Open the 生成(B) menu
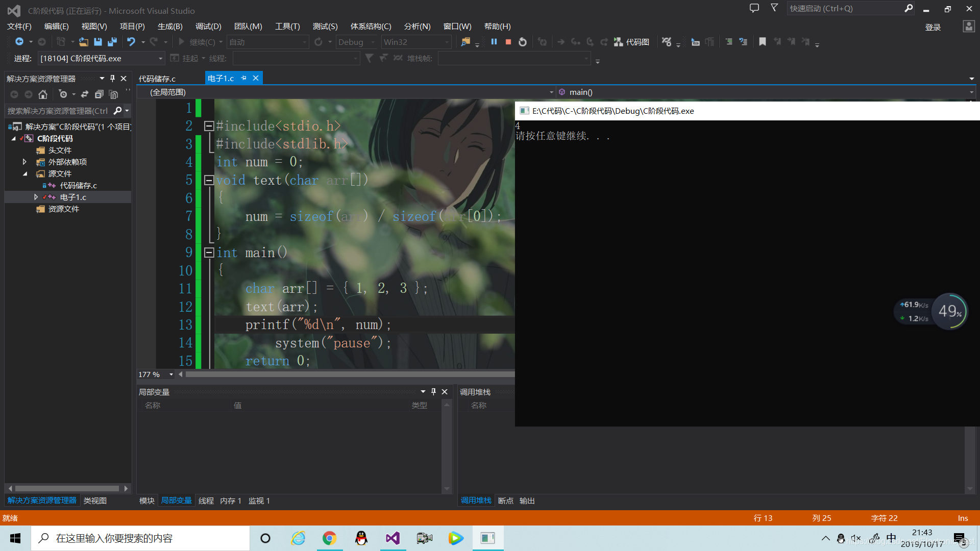The width and height of the screenshot is (980, 551). pyautogui.click(x=170, y=26)
